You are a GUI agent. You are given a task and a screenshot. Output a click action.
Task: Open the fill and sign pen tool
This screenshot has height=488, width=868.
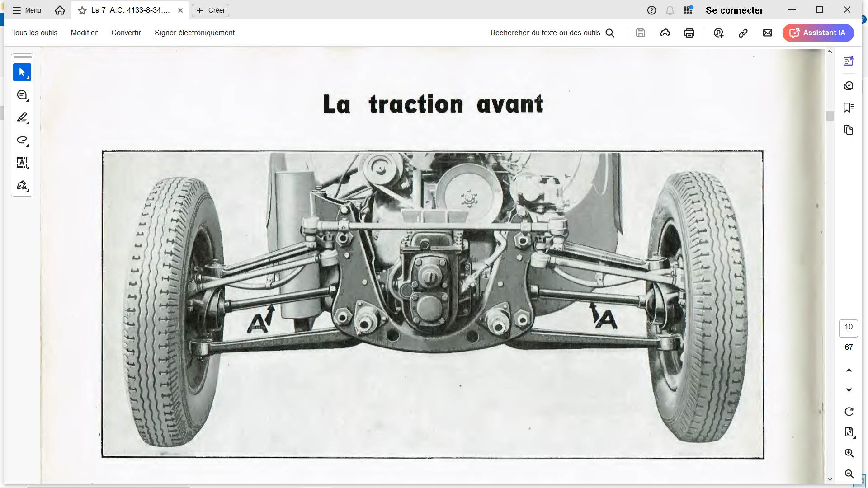click(22, 185)
